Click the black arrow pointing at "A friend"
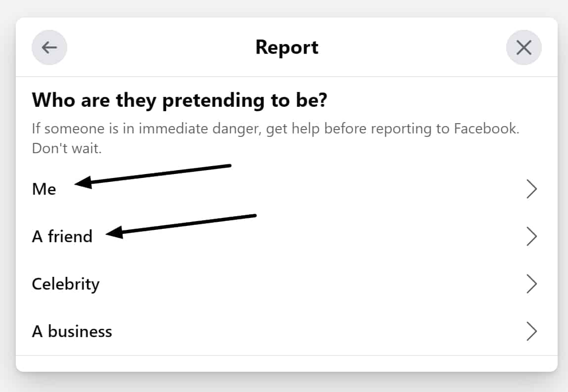 181,226
